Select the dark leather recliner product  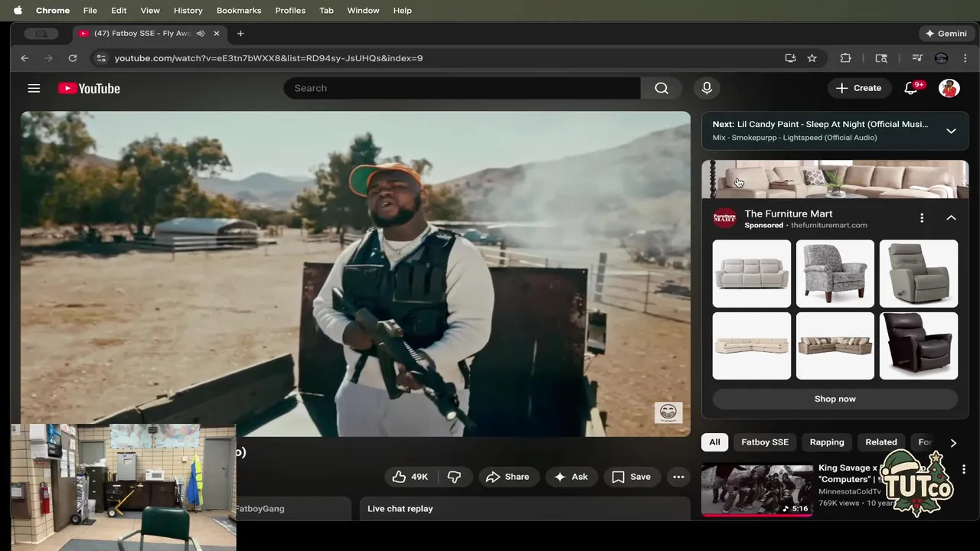point(919,346)
